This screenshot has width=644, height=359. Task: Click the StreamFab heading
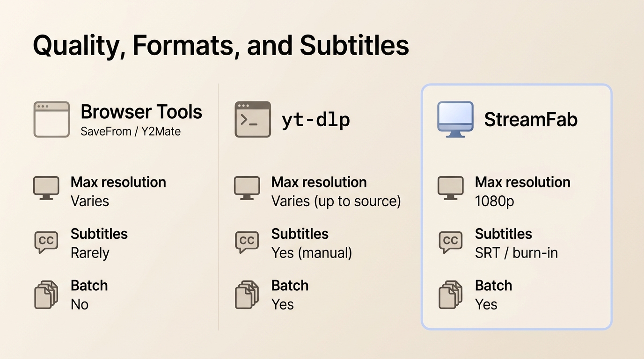coord(531,120)
